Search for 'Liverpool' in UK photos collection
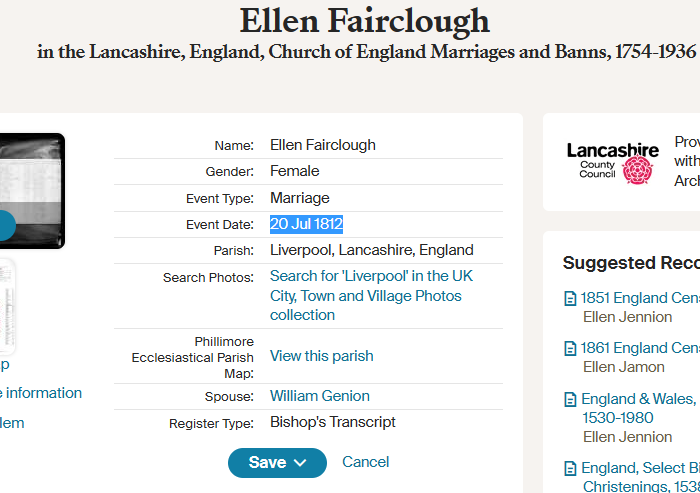 371,295
